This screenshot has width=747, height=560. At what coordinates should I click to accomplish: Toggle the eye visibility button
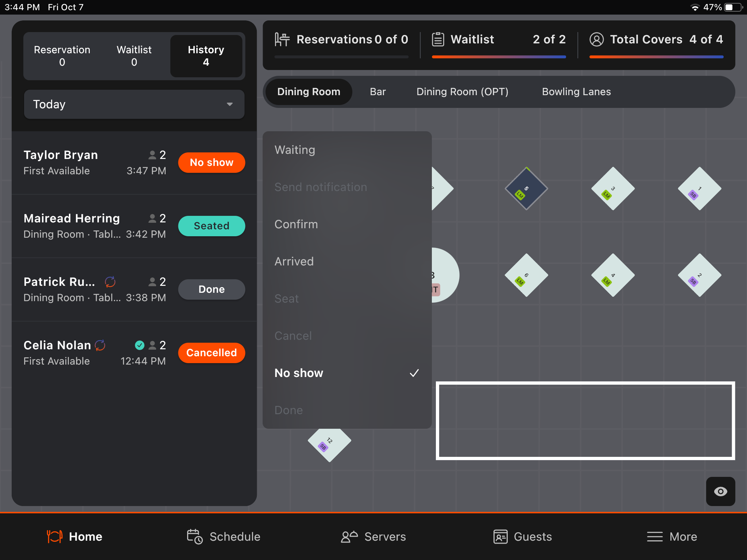pyautogui.click(x=720, y=491)
